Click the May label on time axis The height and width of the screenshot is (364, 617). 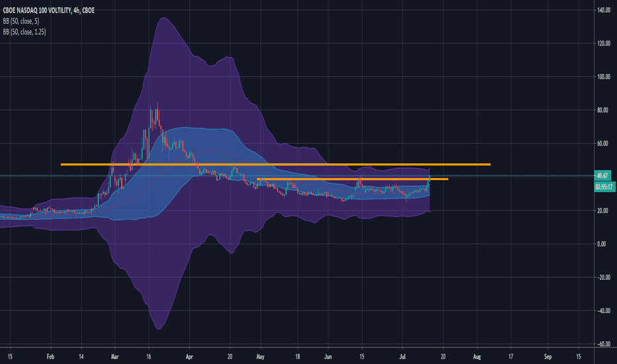pos(260,357)
